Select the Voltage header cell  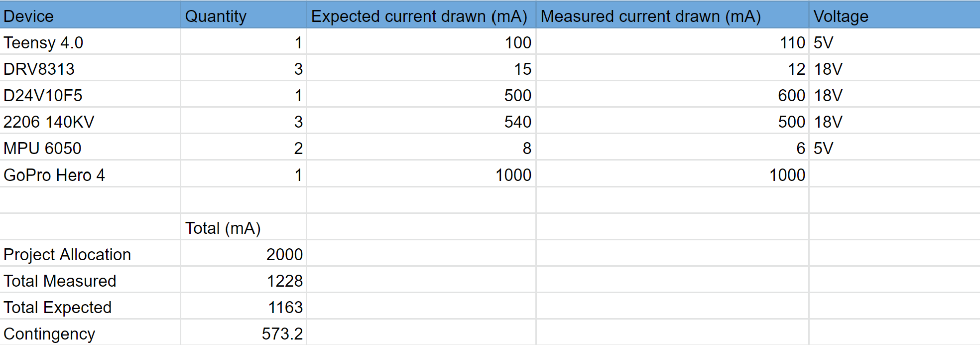pos(894,15)
